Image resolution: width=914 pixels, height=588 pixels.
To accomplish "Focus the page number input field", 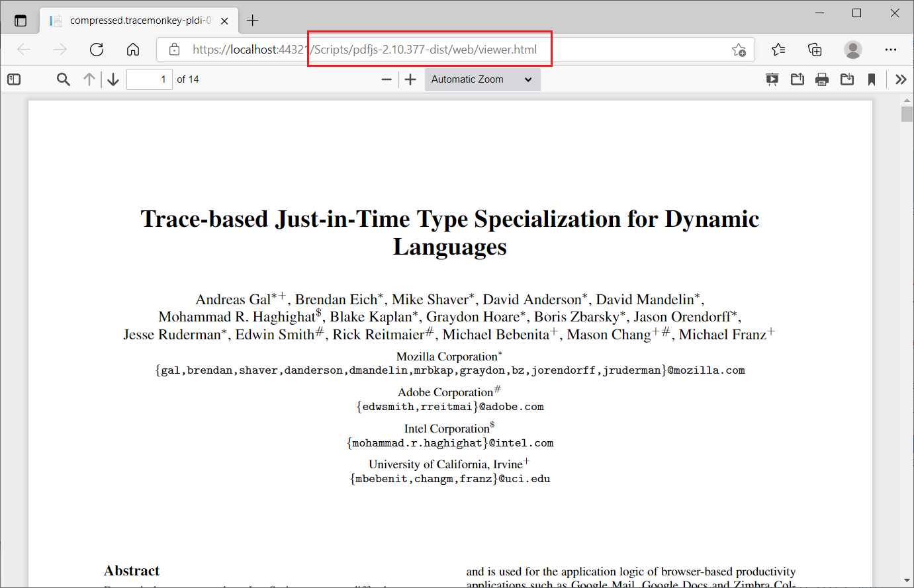I will 149,79.
